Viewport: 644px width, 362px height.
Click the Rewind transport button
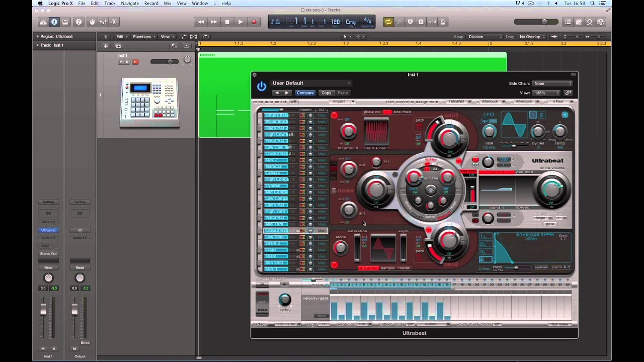[x=201, y=22]
